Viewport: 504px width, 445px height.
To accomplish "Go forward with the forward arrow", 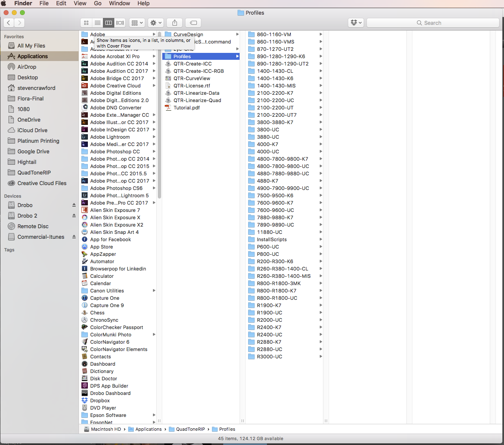I will tap(20, 23).
